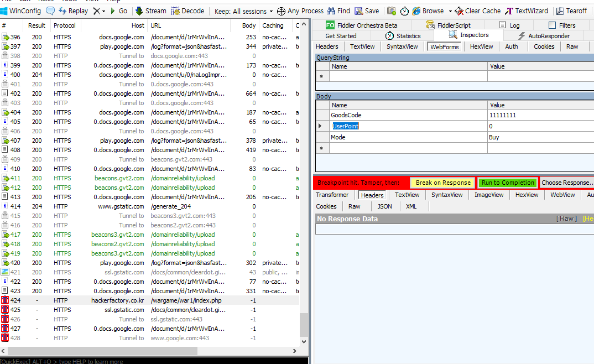The width and height of the screenshot is (594, 364).
Task: Click Go to resume breakpoints
Action: 118,11
